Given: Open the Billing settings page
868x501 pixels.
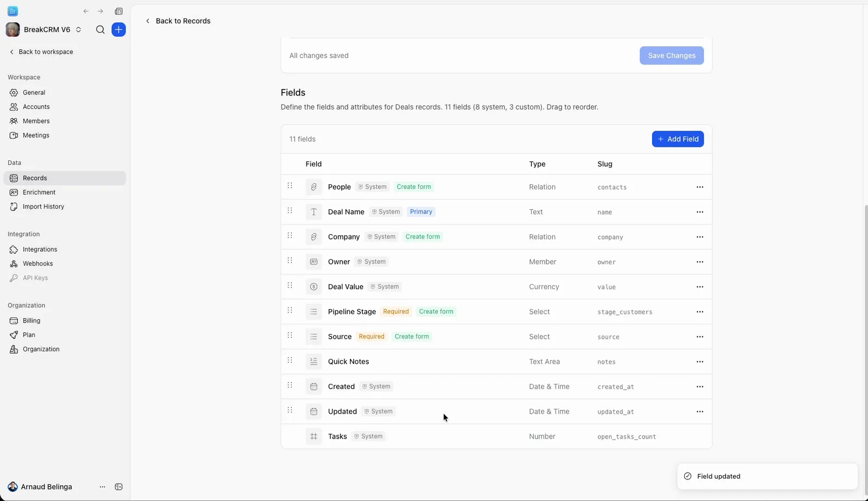Looking at the screenshot, I should tap(65, 321).
